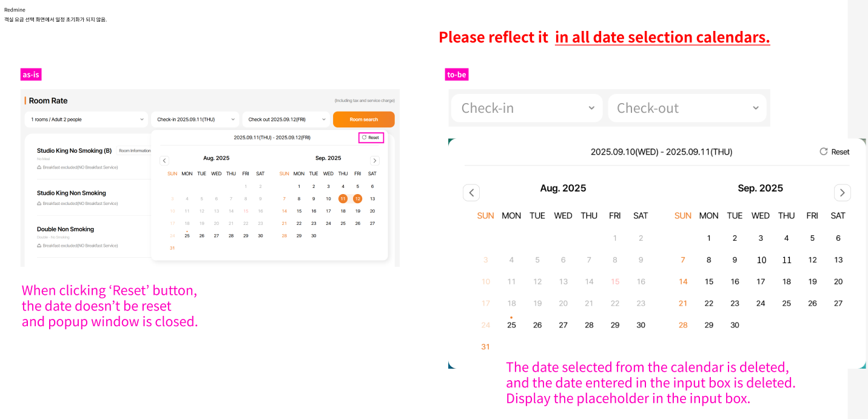Select highlighted September 11 in the as-is calendar
The height and width of the screenshot is (419, 868).
coord(343,198)
